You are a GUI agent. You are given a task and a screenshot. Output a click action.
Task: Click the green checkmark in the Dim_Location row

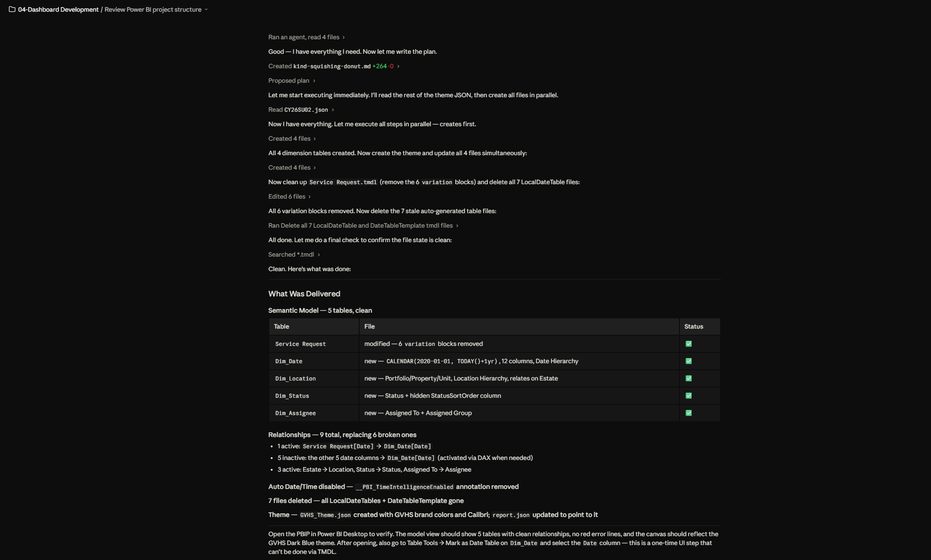point(688,378)
